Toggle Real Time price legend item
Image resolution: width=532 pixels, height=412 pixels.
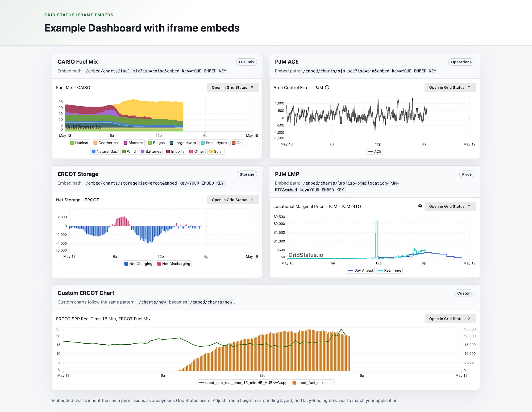(x=390, y=270)
